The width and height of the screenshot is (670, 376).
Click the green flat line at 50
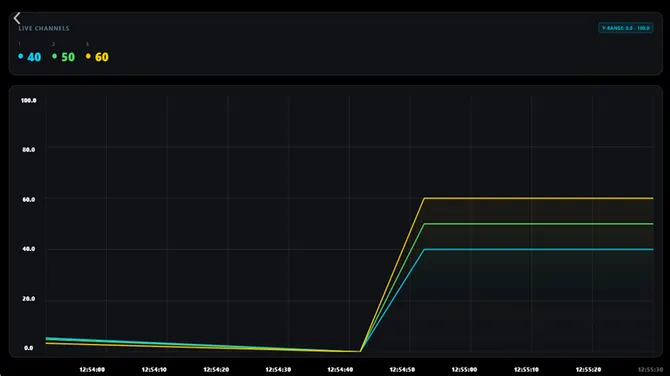coord(538,224)
